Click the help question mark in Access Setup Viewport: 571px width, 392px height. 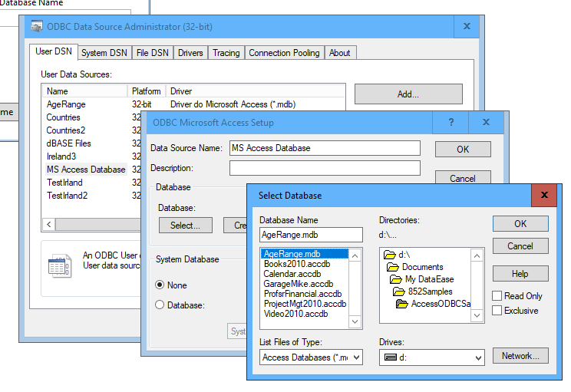pyautogui.click(x=451, y=122)
